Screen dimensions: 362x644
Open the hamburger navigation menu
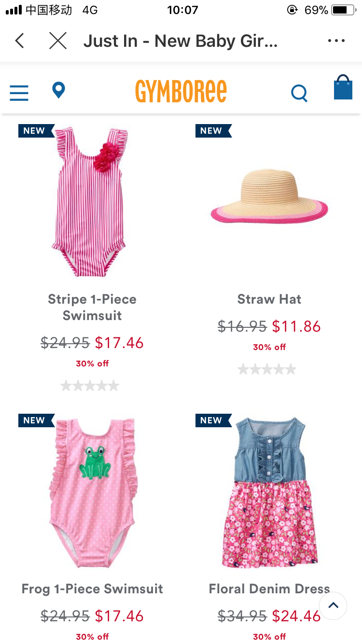pos(19,93)
